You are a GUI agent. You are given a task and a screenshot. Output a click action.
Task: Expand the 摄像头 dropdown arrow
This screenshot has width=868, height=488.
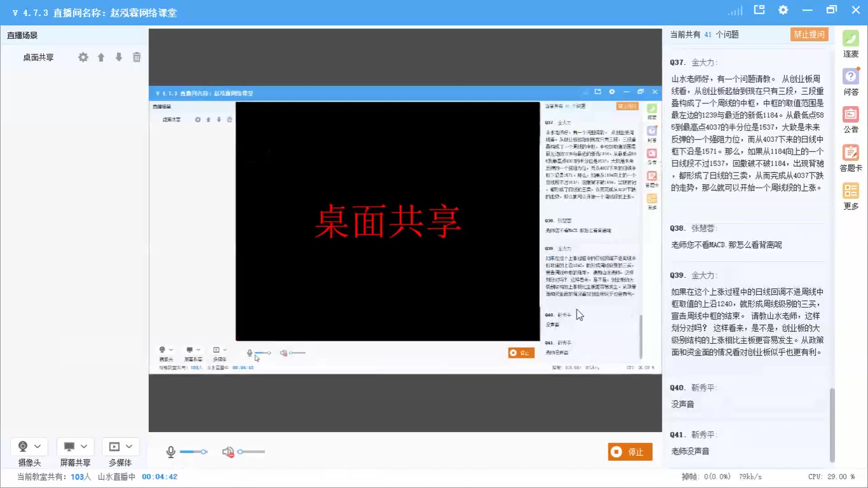38,446
